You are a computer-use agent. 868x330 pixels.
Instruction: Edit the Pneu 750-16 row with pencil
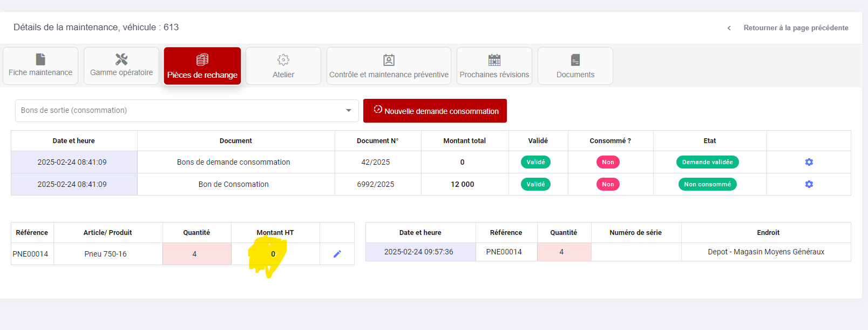tap(337, 254)
